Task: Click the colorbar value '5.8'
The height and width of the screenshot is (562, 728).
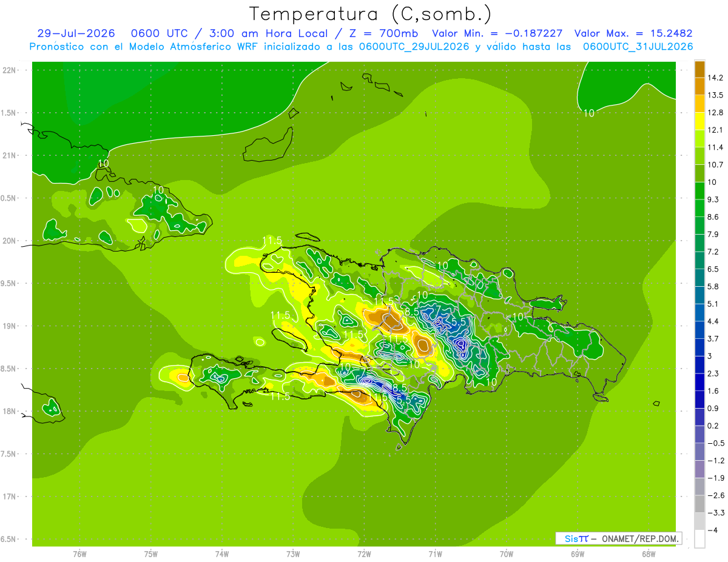Action: tap(713, 287)
